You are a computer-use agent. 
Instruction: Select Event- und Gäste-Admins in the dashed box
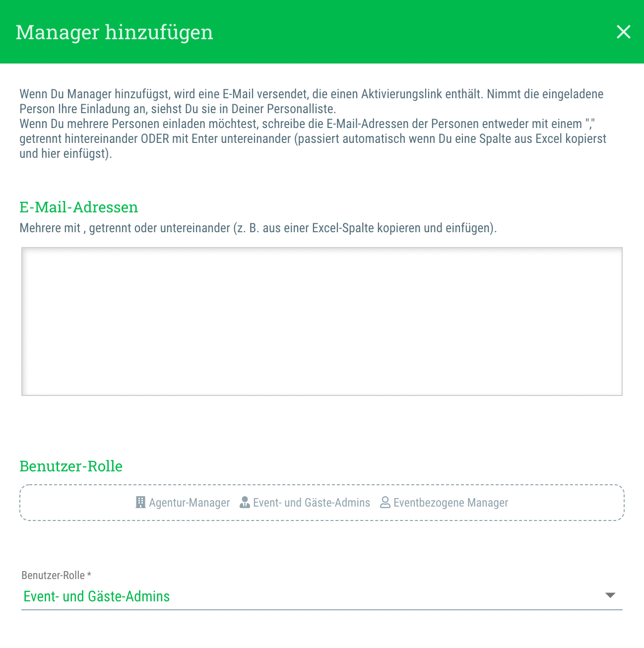click(311, 503)
